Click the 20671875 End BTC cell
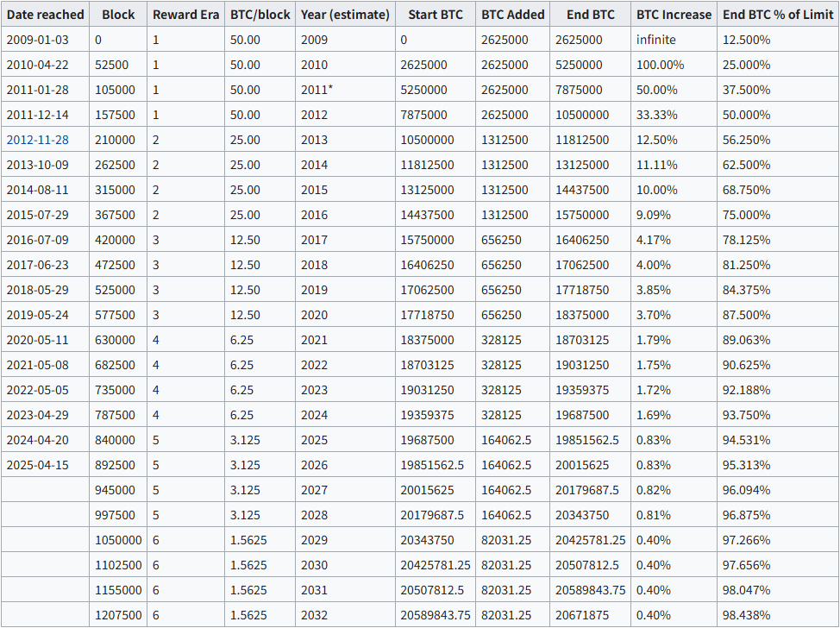 (x=580, y=615)
